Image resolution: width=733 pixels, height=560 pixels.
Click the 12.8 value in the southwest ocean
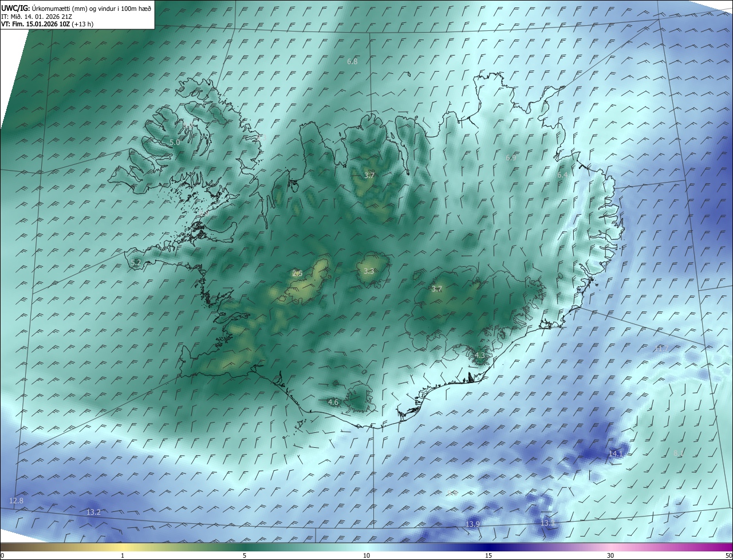click(17, 501)
